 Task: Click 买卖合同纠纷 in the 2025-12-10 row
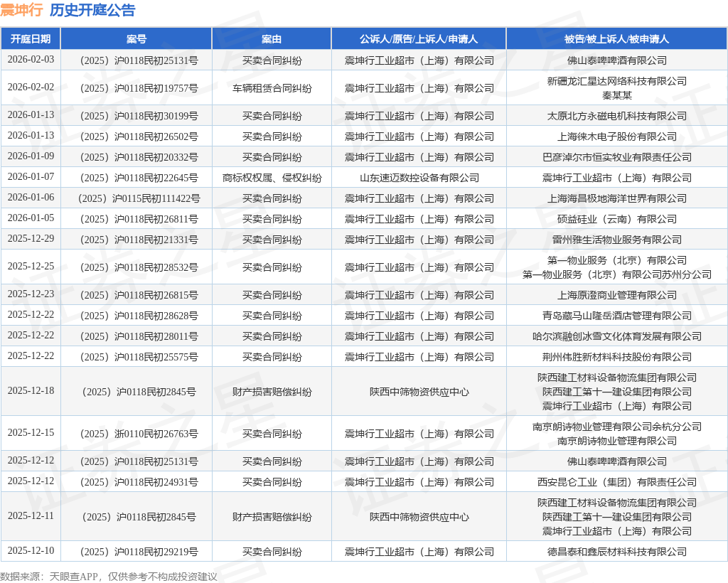[x=272, y=552]
